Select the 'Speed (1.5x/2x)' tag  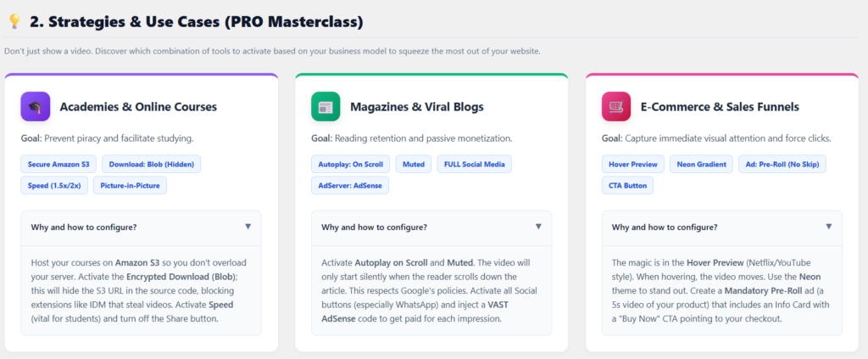coord(53,185)
